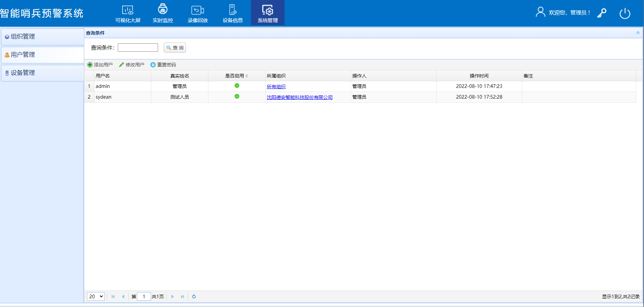Open the page size dropdown showing 20
The height and width of the screenshot is (307, 644).
[96, 297]
